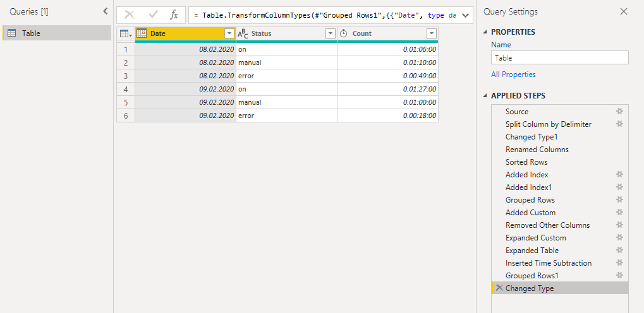Select the Added Custom step
Image resolution: width=644 pixels, height=313 pixels.
(560, 212)
